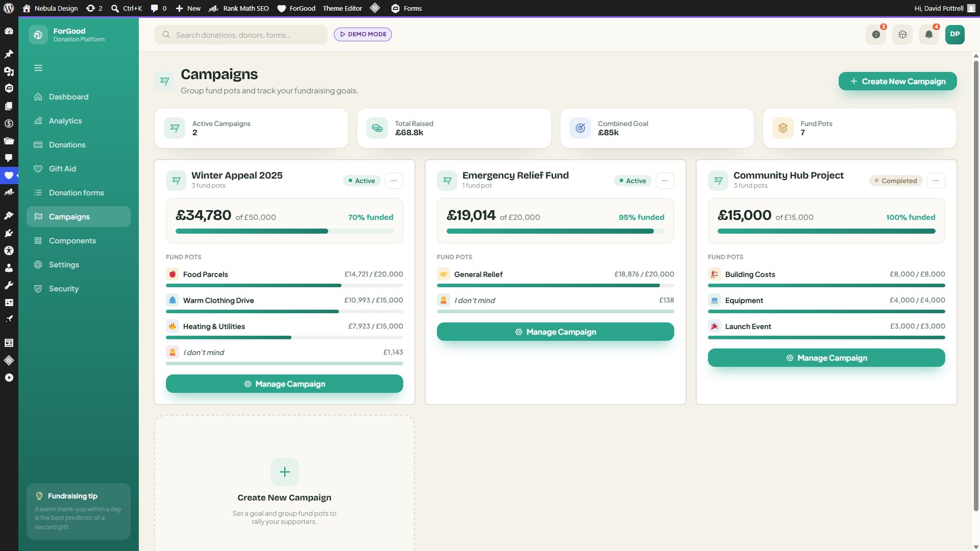Click the Fundraising tip card
The image size is (980, 551).
pyautogui.click(x=79, y=511)
